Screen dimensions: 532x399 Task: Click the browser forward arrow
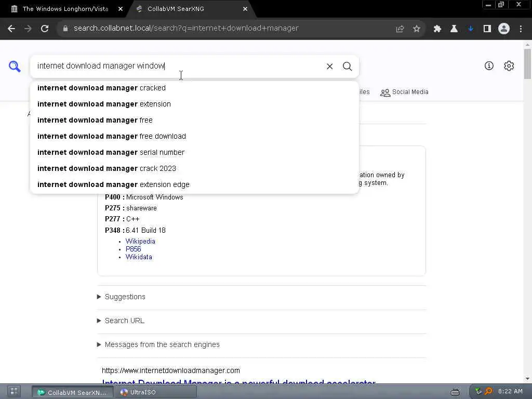click(x=28, y=29)
